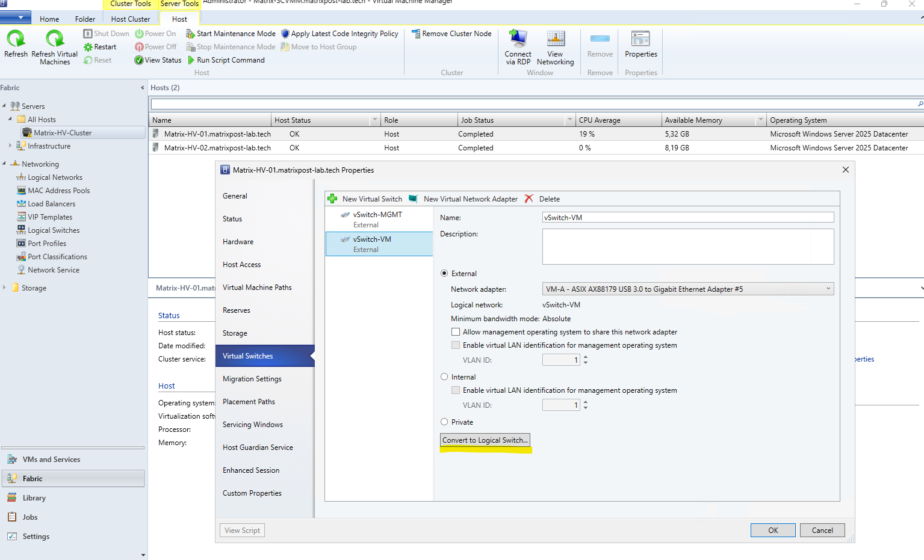924x560 pixels.
Task: Open MAC Address Pools node
Action: 58,191
